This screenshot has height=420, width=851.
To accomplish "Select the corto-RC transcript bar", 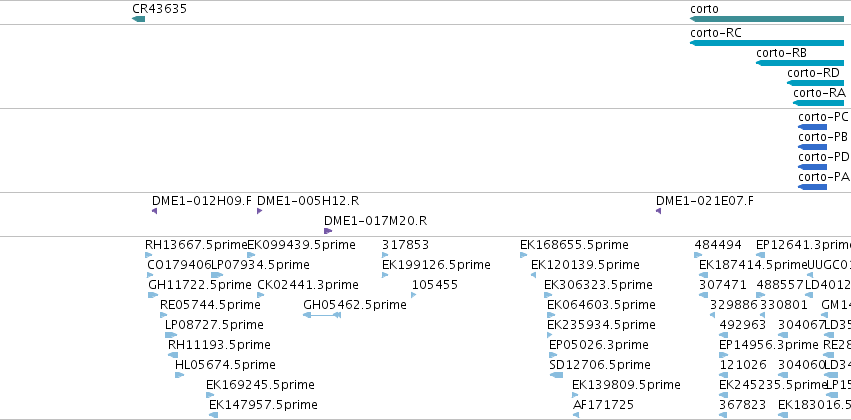I will point(767,43).
